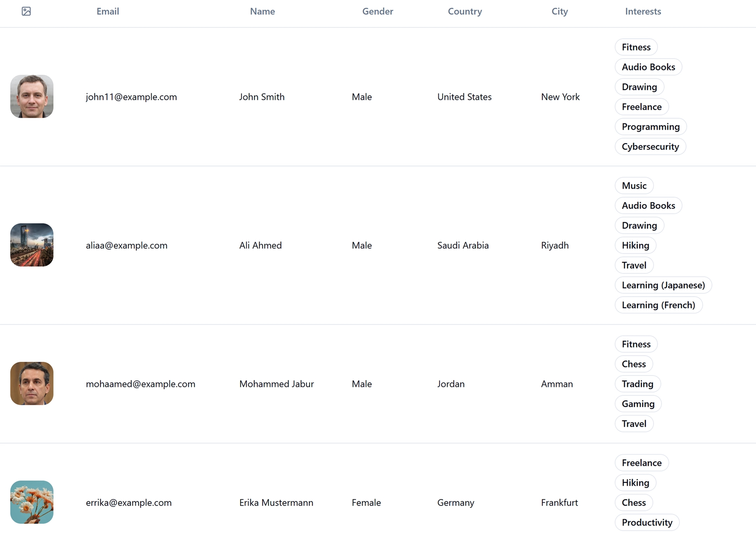Click Ali Ahmed's profile photo
The height and width of the screenshot is (543, 756).
pyautogui.click(x=32, y=244)
